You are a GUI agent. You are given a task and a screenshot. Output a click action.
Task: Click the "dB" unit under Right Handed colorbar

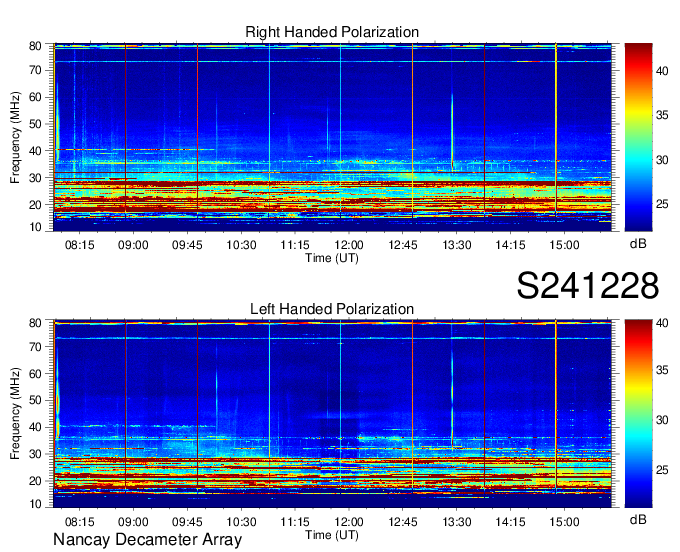(x=638, y=243)
